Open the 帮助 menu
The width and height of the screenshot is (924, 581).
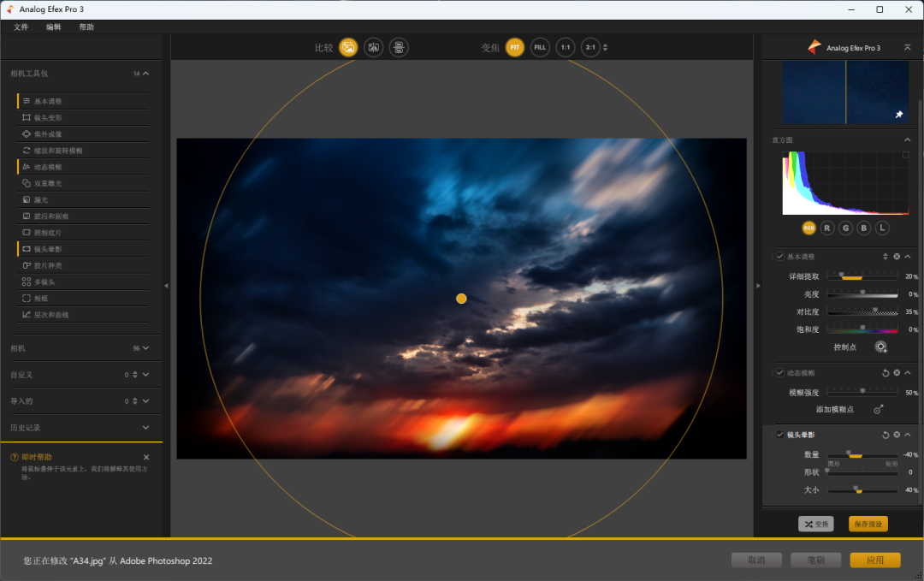coord(86,27)
